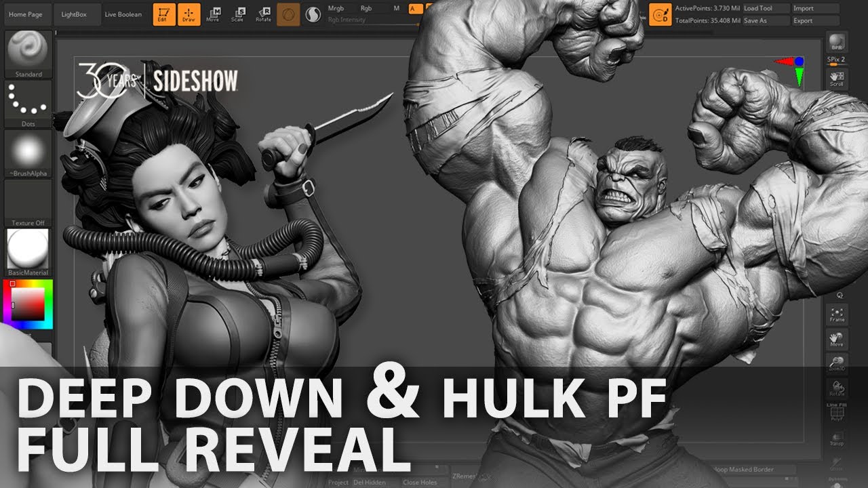The image size is (868, 488).
Task: Click the right-shelf Rotate view icon
Action: 837,389
